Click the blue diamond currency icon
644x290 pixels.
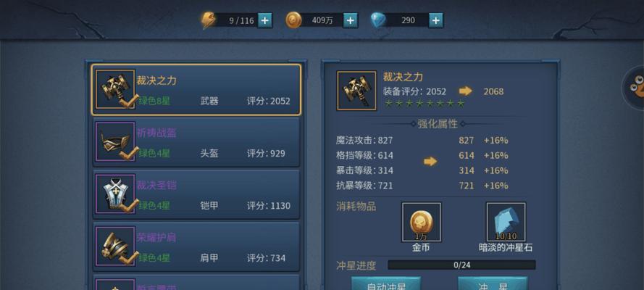point(378,20)
